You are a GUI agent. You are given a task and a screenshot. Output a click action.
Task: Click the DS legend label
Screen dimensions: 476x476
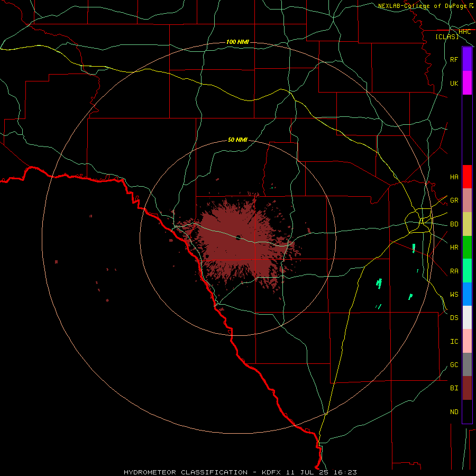(x=454, y=318)
